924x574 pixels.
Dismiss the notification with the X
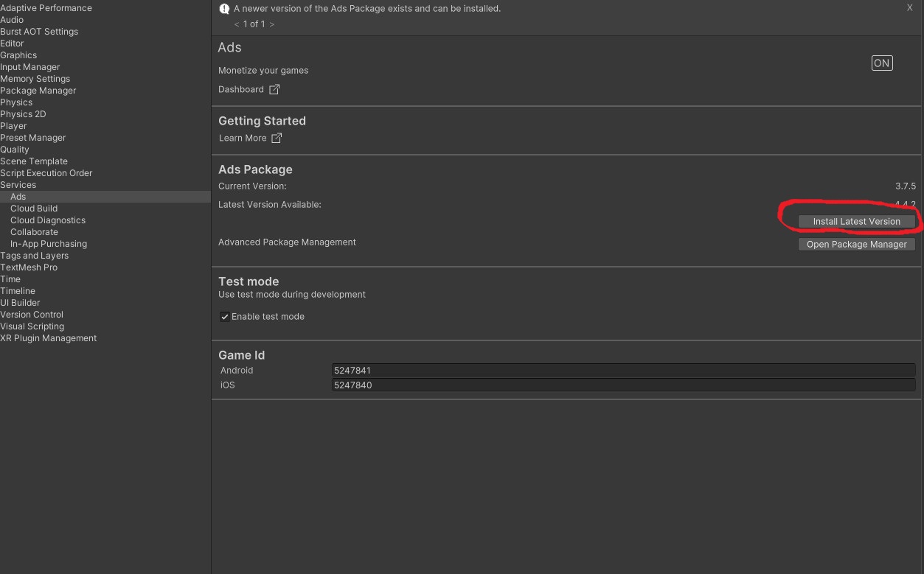[x=909, y=7]
